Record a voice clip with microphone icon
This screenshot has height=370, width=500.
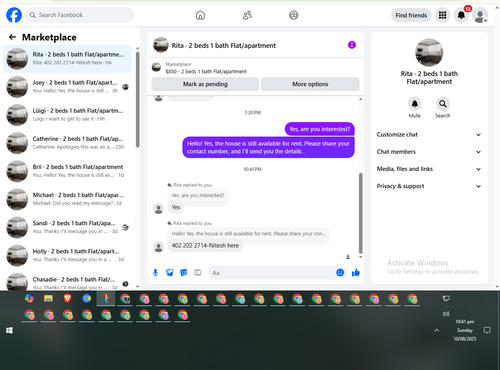(x=155, y=273)
